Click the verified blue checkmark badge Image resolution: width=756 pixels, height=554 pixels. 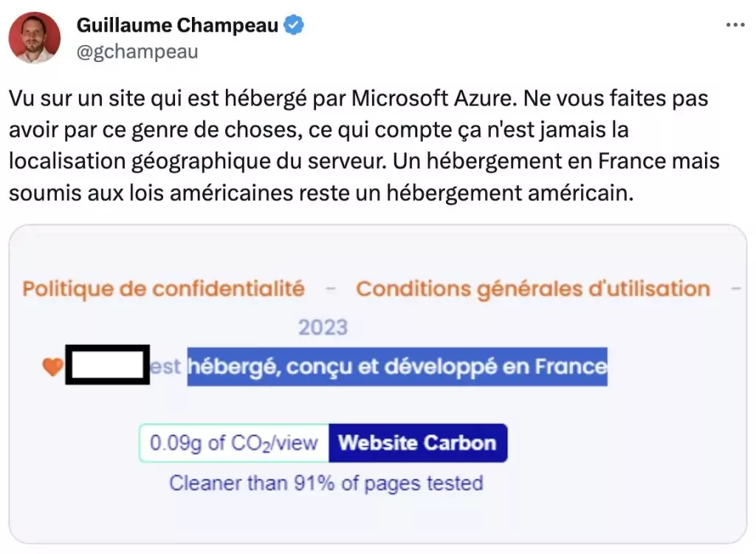click(293, 24)
